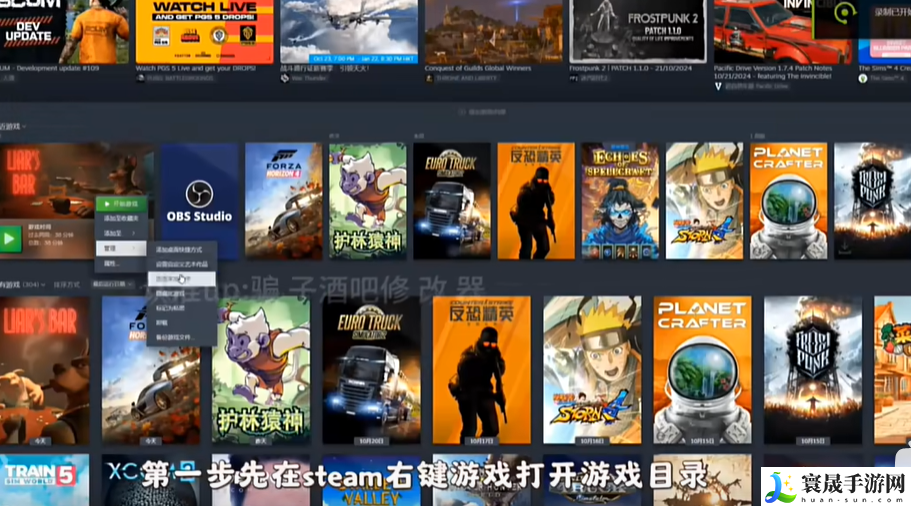Image resolution: width=911 pixels, height=506 pixels.
Task: Open the SCUM Dev Update news image
Action: tap(64, 31)
